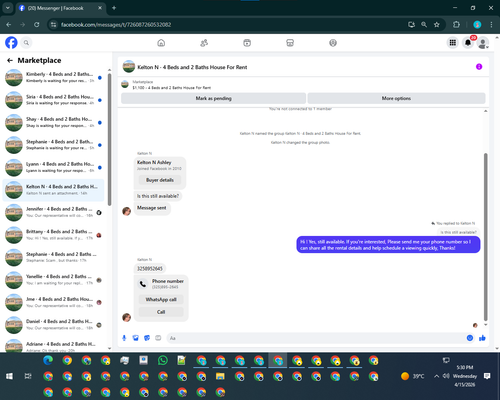Click the Facebook logo
Image resolution: width=500 pixels, height=400 pixels.
pyautogui.click(x=11, y=43)
